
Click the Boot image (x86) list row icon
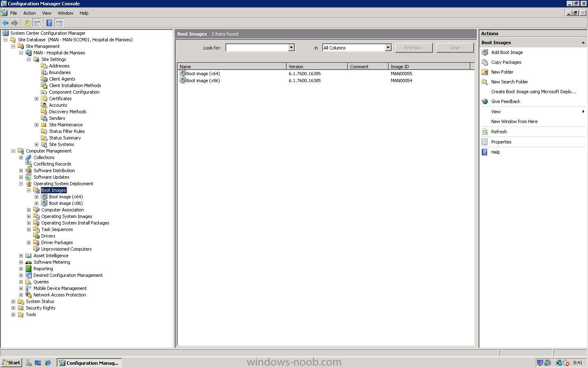point(183,81)
